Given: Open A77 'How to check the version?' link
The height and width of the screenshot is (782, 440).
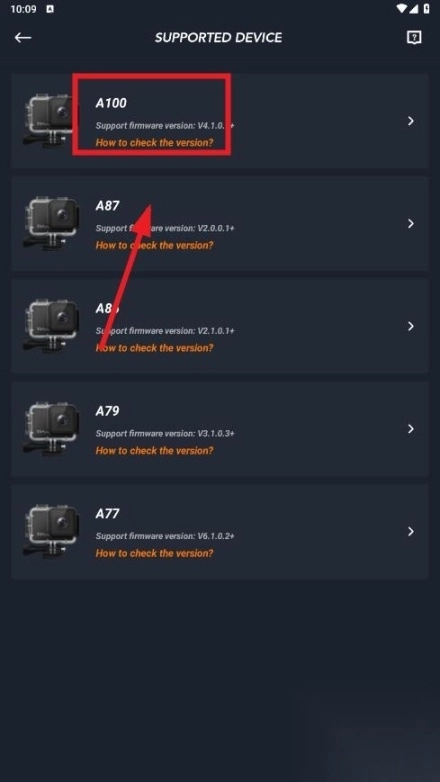Looking at the screenshot, I should pos(154,554).
